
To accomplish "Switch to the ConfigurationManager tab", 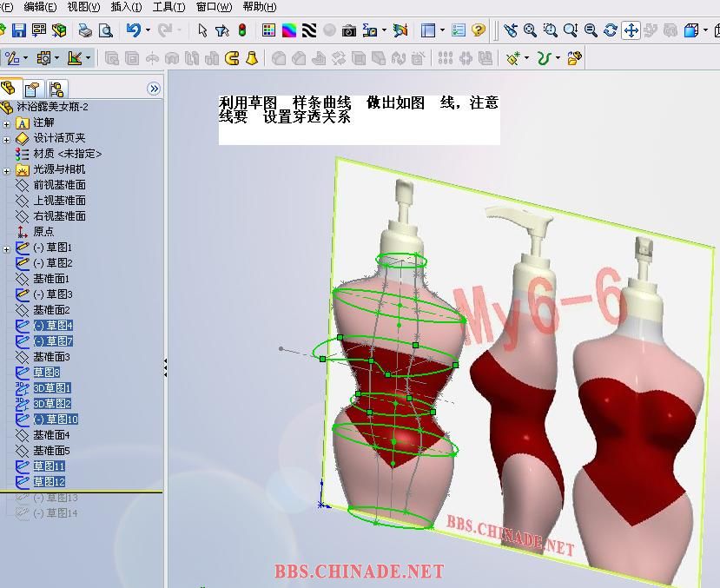I will (x=56, y=88).
